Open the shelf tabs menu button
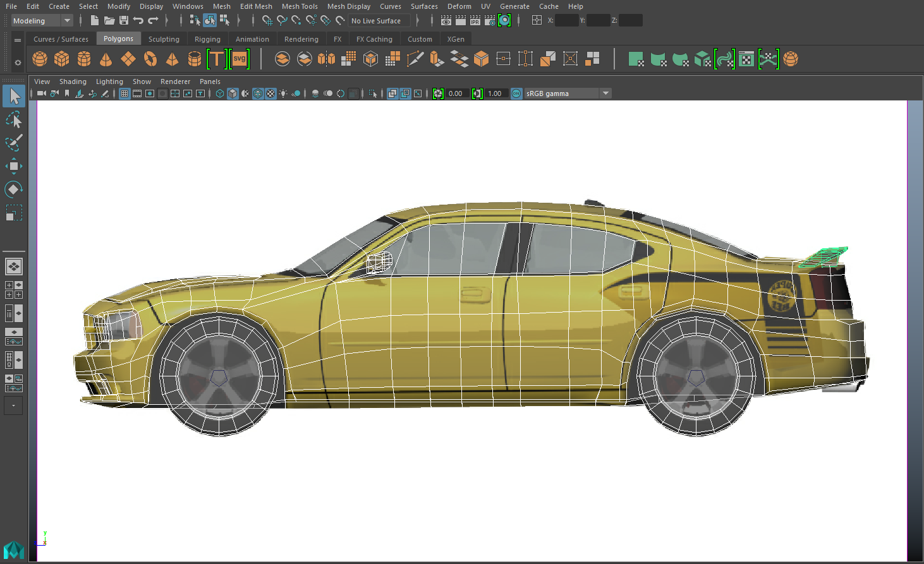This screenshot has height=564, width=924. [18, 40]
